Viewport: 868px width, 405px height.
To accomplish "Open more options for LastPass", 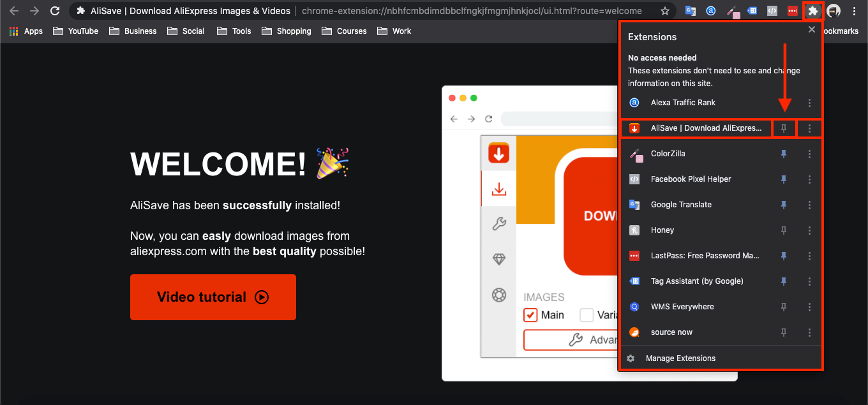I will coord(809,256).
